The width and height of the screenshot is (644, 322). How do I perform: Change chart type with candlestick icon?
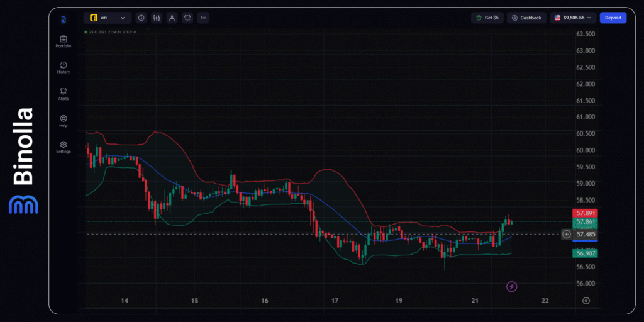(157, 18)
